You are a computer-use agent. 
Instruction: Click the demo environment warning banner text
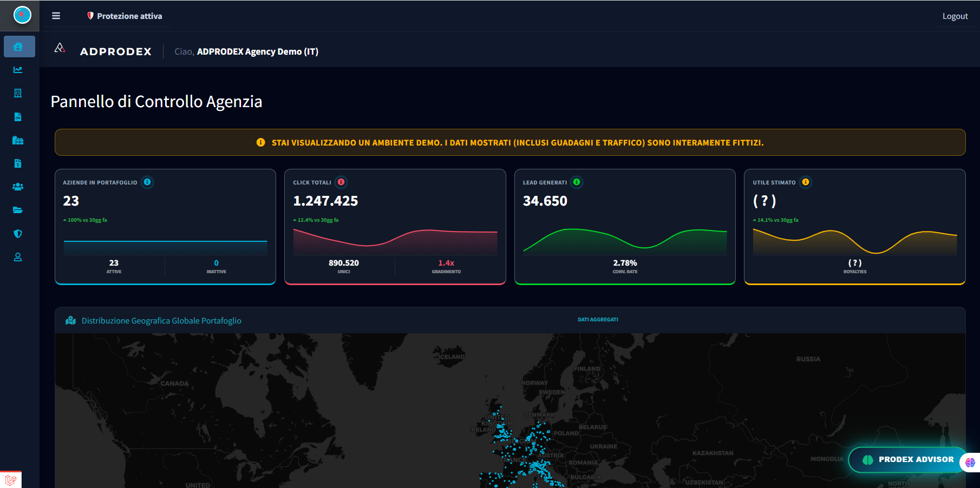518,143
